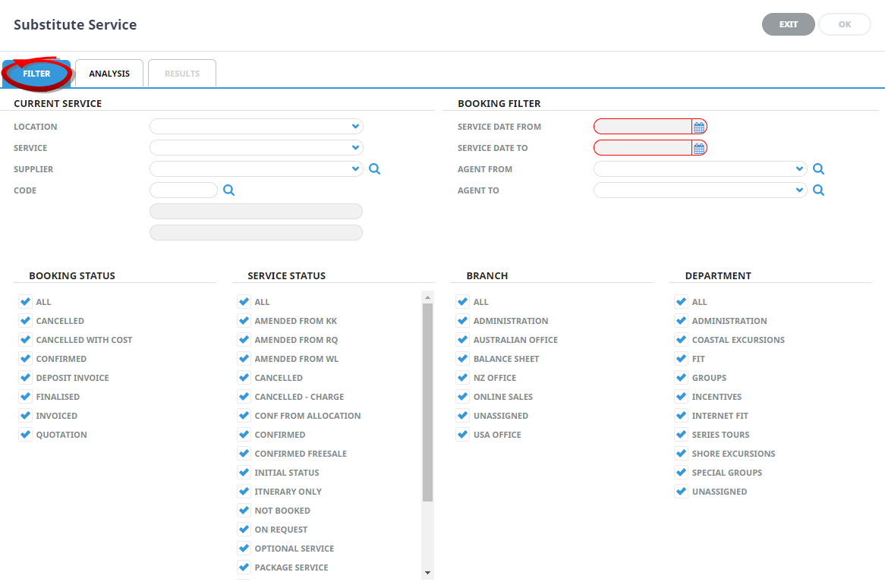
Task: Uncheck the Quotation booking status
Action: (x=25, y=434)
